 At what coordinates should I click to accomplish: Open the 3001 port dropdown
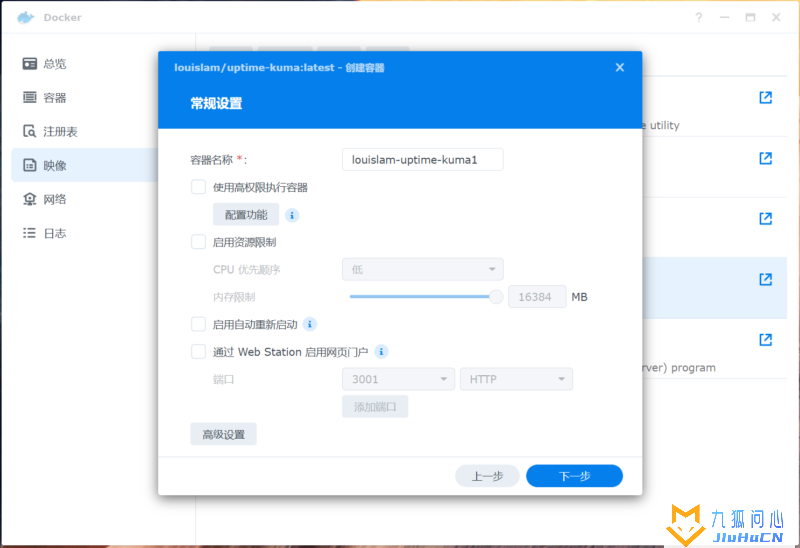(x=398, y=379)
